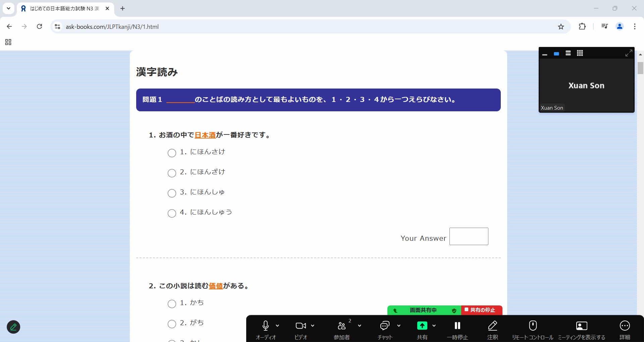Pause sharing with 一時停止 button
The image size is (644, 342).
click(457, 326)
